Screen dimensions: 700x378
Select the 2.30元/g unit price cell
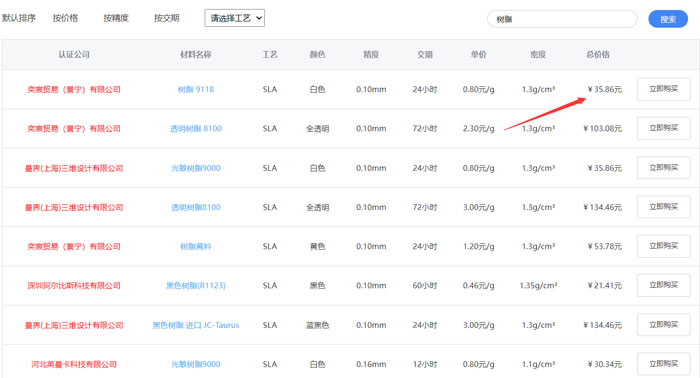click(479, 129)
